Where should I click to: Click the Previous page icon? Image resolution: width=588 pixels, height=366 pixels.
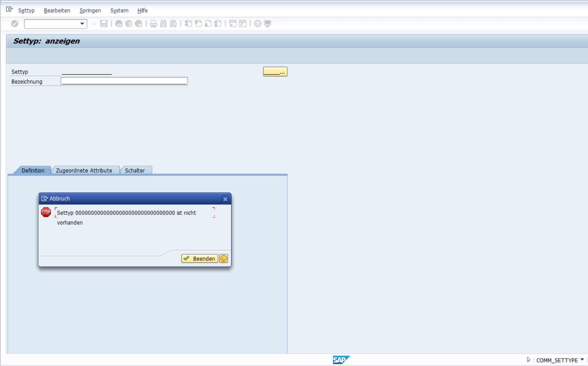tap(198, 24)
